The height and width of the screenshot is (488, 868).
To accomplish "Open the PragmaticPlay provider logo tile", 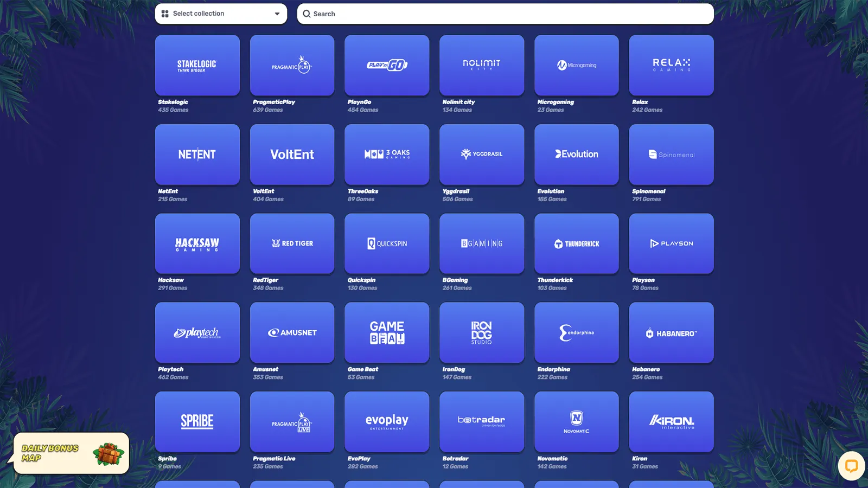I will click(x=292, y=65).
